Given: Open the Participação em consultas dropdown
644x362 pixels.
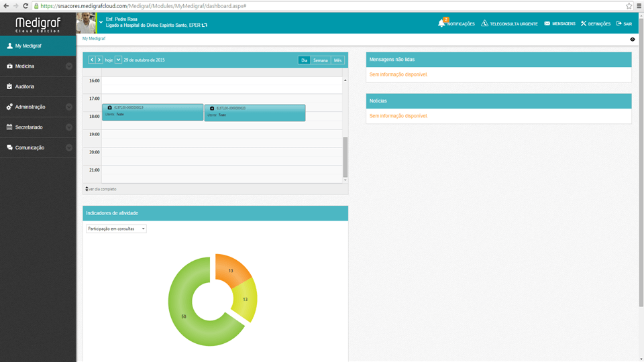Looking at the screenshot, I should (116, 229).
